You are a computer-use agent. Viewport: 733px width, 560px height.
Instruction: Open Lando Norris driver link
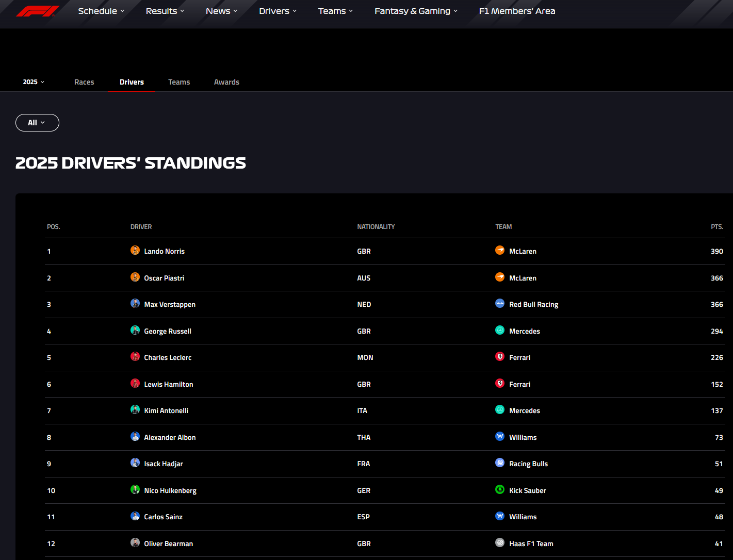pyautogui.click(x=165, y=251)
